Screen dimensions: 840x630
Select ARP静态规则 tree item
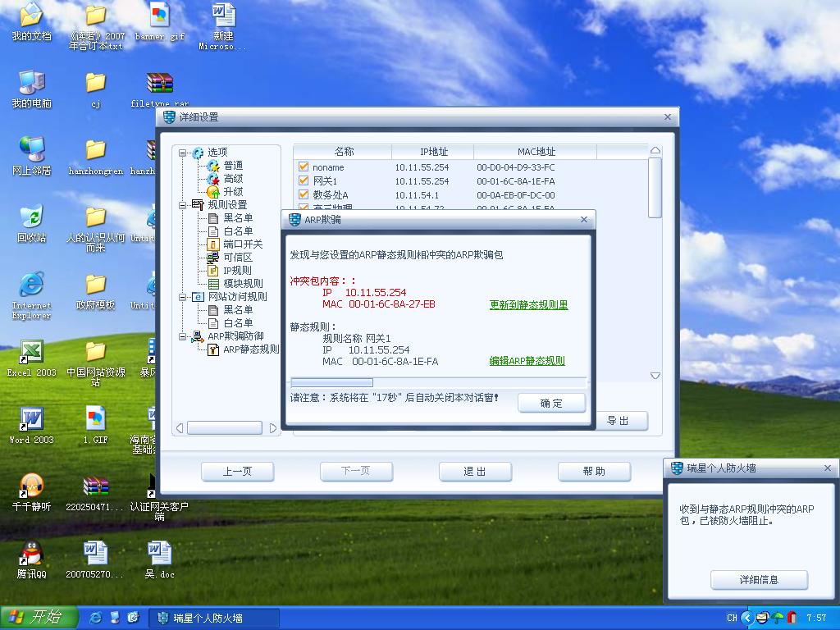tap(251, 349)
